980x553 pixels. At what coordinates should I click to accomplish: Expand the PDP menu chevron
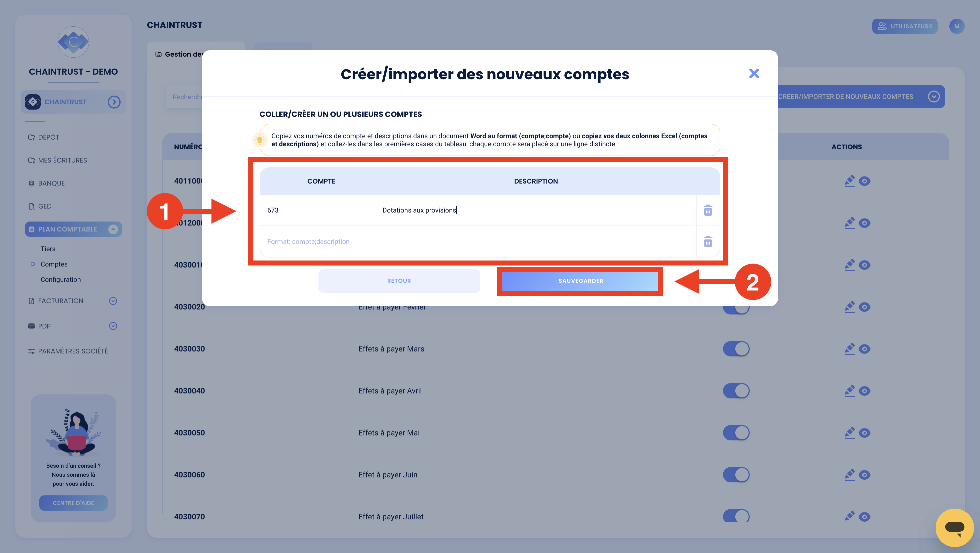pos(113,326)
